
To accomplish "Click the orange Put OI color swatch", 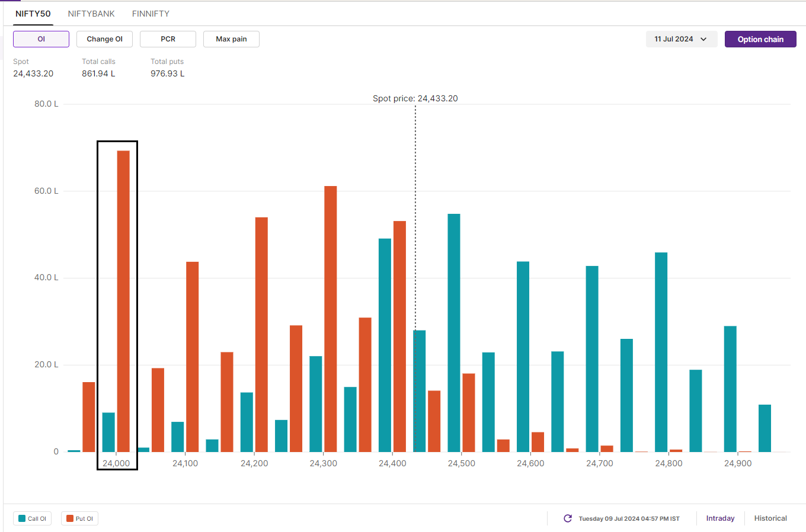I will 70,518.
